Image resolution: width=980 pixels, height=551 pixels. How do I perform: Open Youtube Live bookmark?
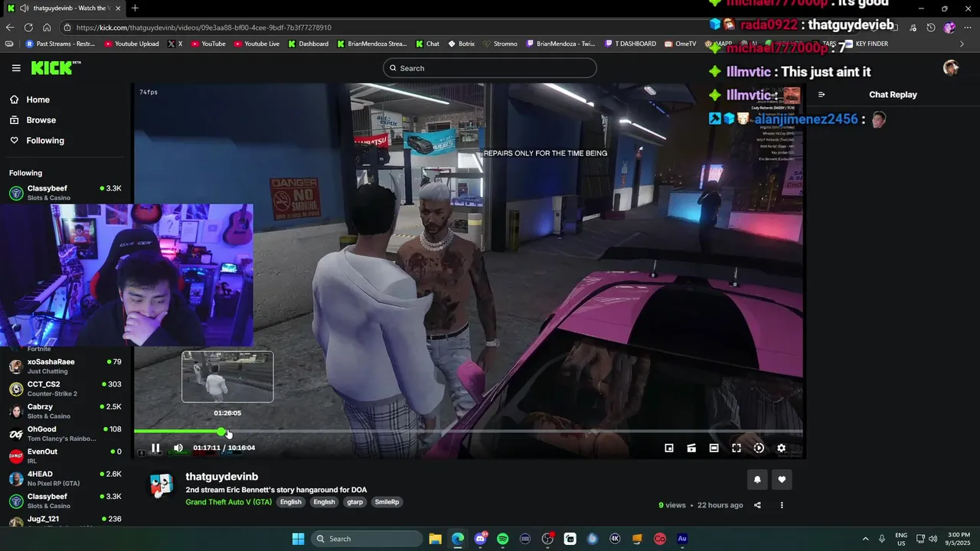(256, 44)
